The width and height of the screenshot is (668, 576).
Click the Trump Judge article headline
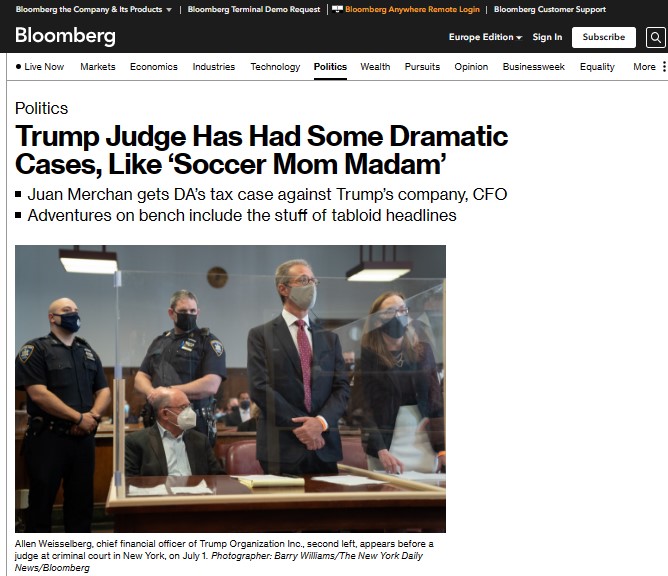[x=261, y=150]
